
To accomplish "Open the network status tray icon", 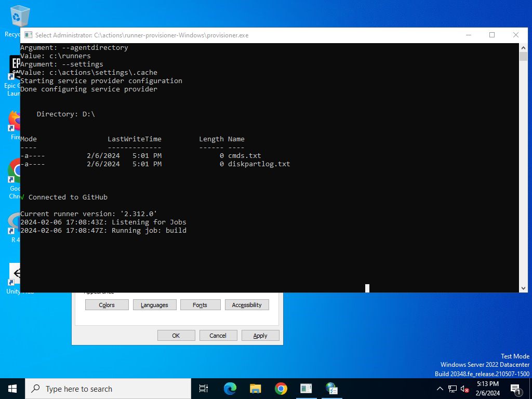I will point(453,389).
